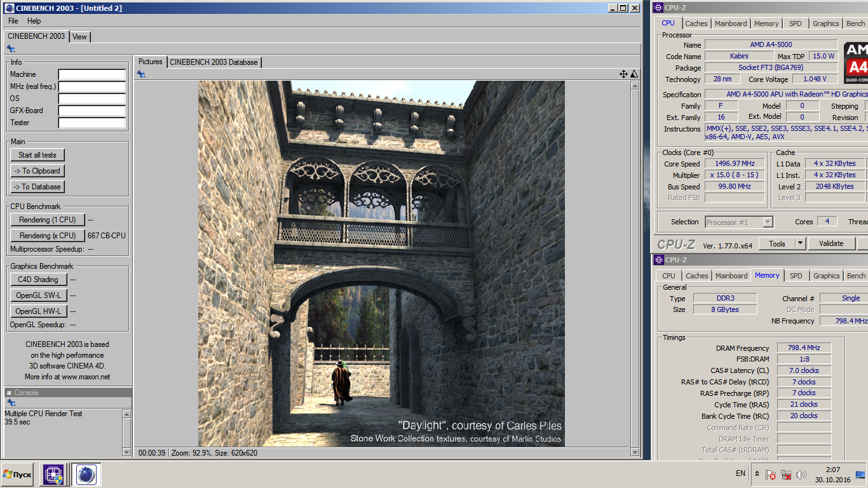The width and height of the screenshot is (868, 488).
Task: Select the CINEBENCH 2003 tab
Action: tap(36, 36)
